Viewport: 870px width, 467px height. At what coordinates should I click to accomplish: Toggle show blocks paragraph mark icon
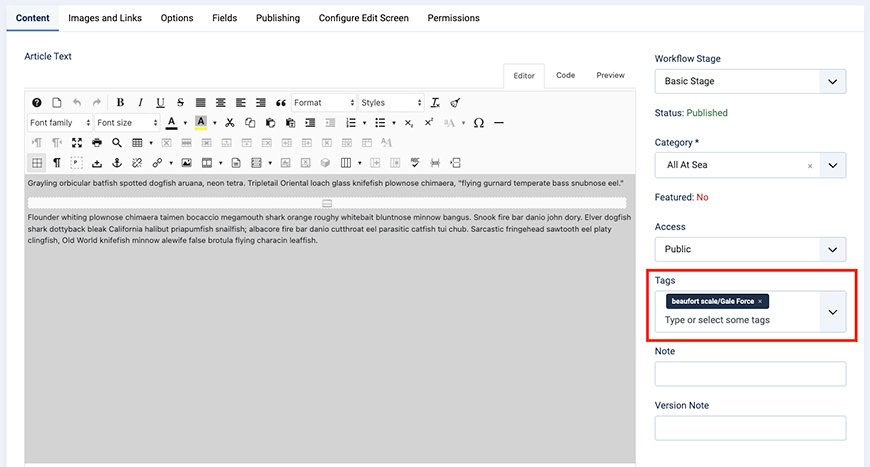click(x=56, y=163)
